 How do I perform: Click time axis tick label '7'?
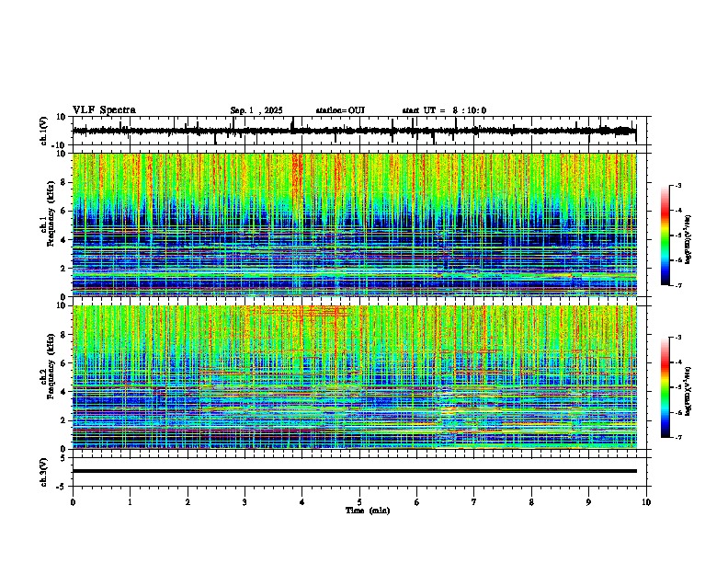click(474, 502)
